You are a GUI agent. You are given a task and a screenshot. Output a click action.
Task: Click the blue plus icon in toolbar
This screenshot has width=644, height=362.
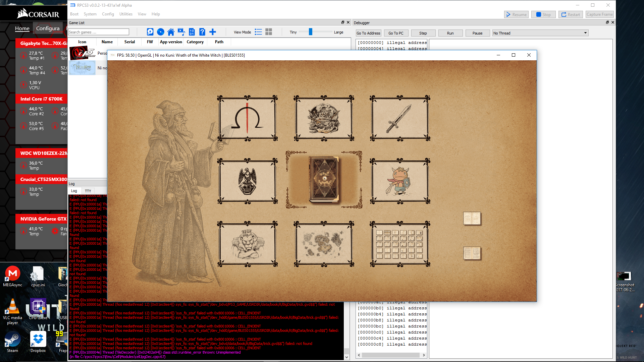click(213, 32)
